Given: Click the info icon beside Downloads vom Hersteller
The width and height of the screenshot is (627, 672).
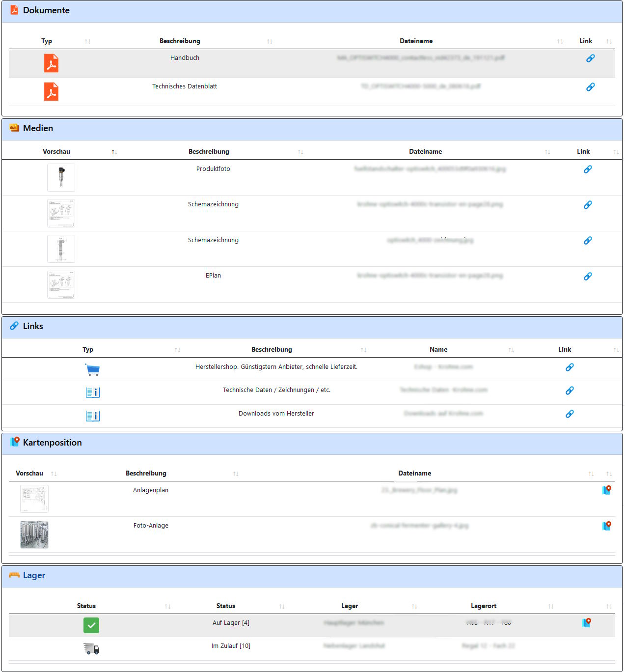Looking at the screenshot, I should click(92, 416).
